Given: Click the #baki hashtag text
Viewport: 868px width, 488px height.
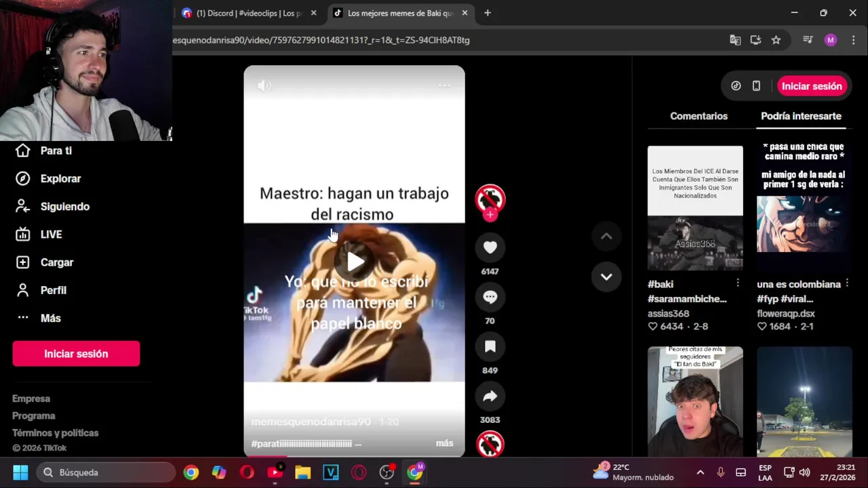Looking at the screenshot, I should click(x=660, y=284).
